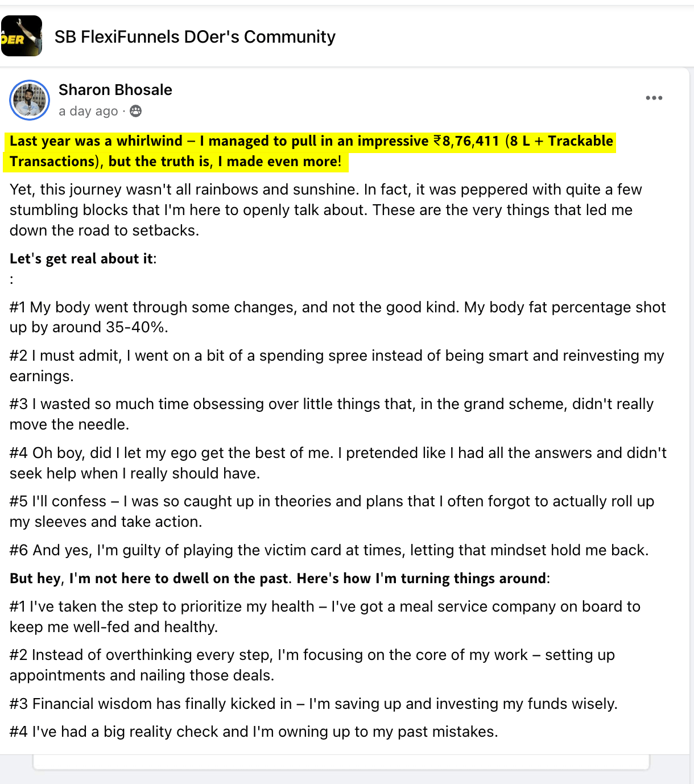
Task: Click the "I'll confess" theories and plans point
Action: 331,511
